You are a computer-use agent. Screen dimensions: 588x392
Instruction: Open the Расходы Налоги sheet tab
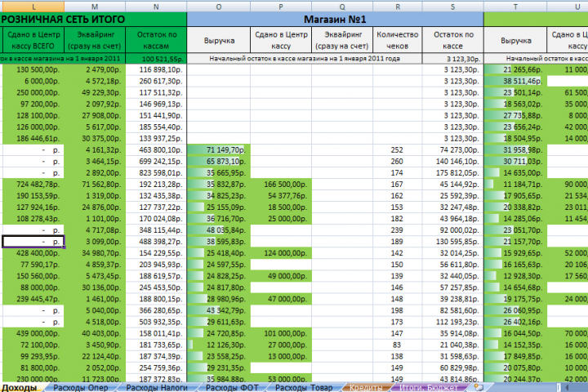point(157,387)
